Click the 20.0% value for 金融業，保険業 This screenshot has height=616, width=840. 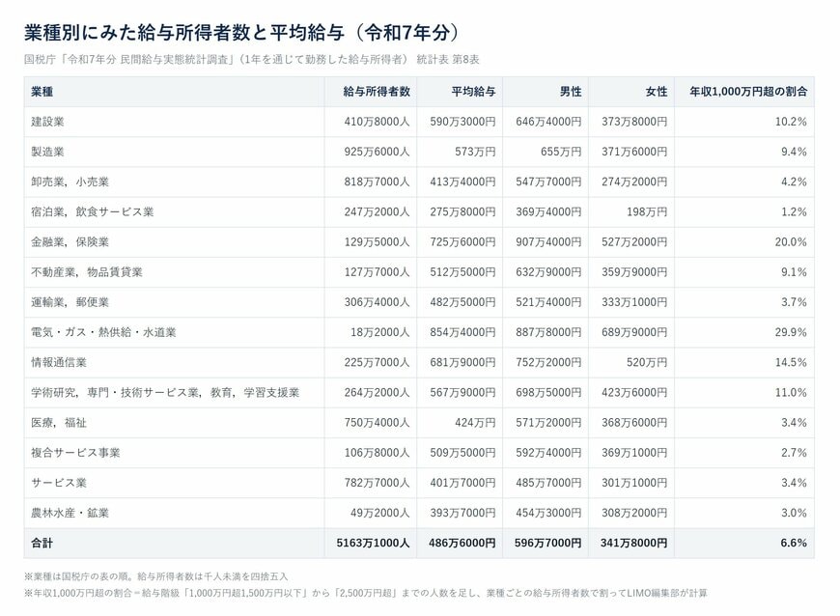point(791,241)
